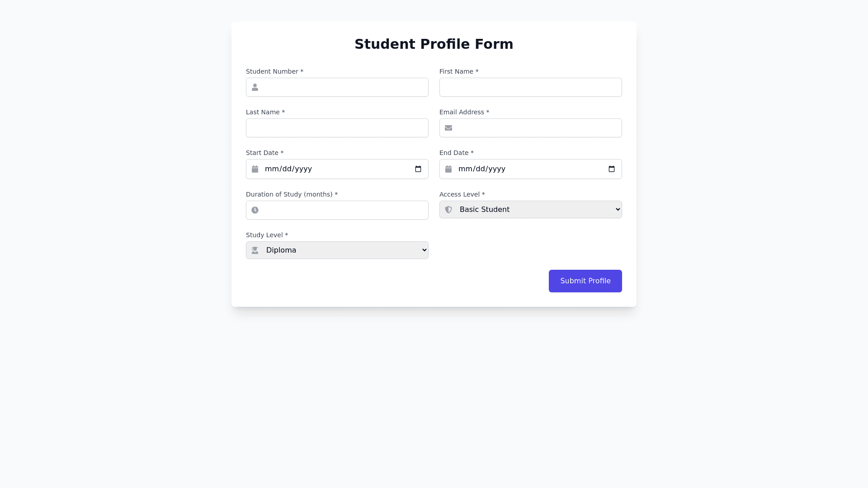
Task: Open the End Date calendar picker
Action: [x=612, y=169]
